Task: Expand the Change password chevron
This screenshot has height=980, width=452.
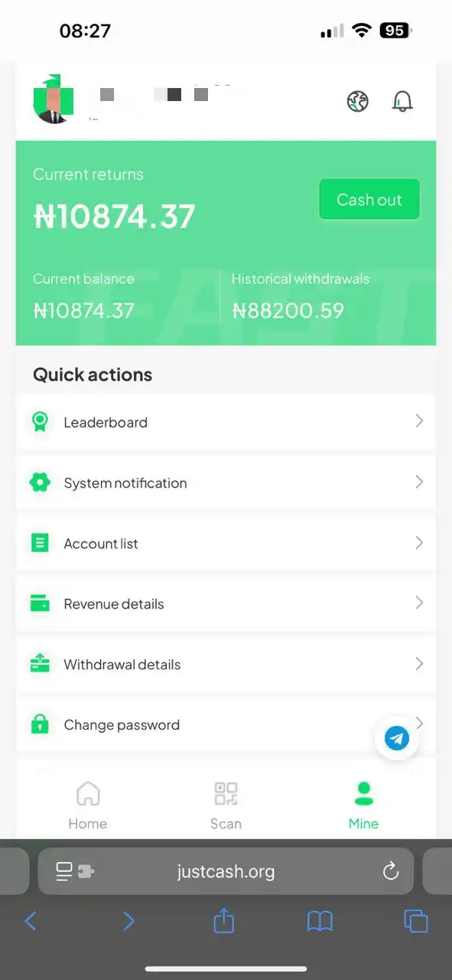Action: [x=418, y=724]
